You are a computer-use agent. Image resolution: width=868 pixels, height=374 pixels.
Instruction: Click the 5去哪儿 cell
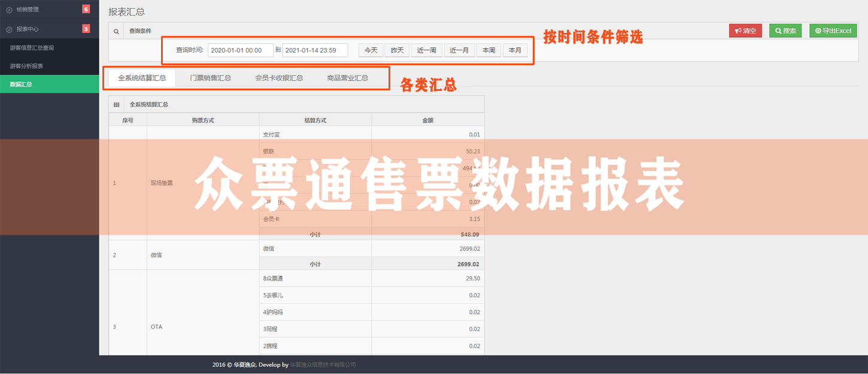[x=315, y=295]
